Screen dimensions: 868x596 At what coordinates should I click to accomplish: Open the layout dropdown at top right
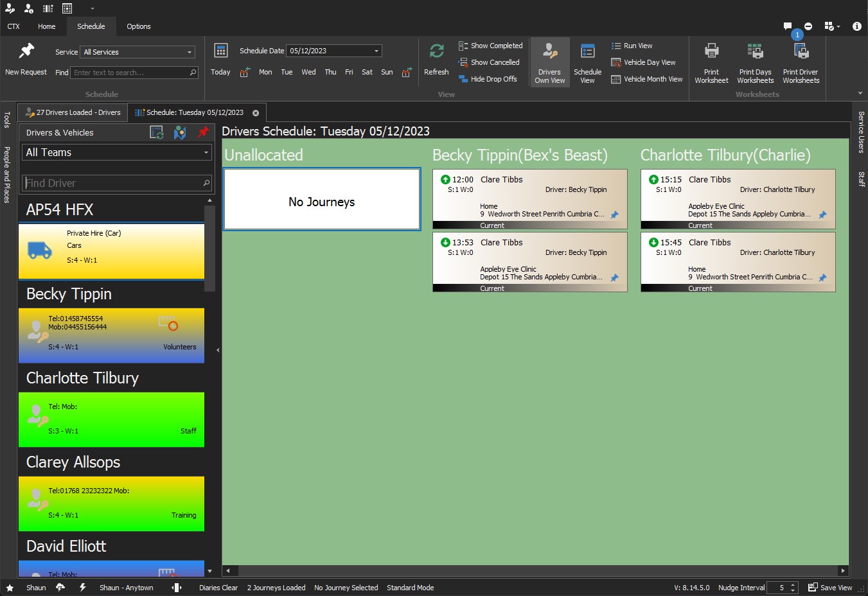coord(833,26)
